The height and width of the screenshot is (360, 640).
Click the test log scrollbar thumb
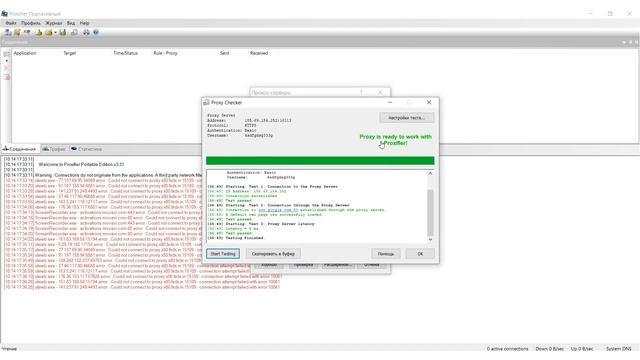click(430, 212)
